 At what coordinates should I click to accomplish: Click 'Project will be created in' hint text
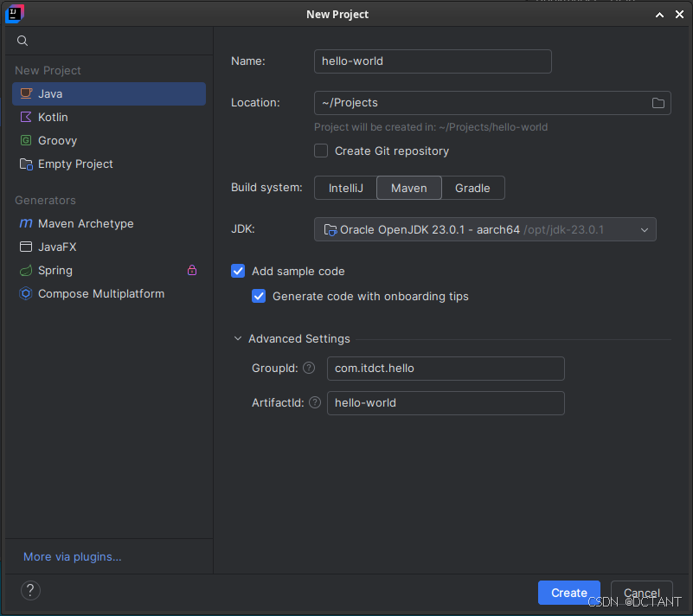(x=431, y=127)
